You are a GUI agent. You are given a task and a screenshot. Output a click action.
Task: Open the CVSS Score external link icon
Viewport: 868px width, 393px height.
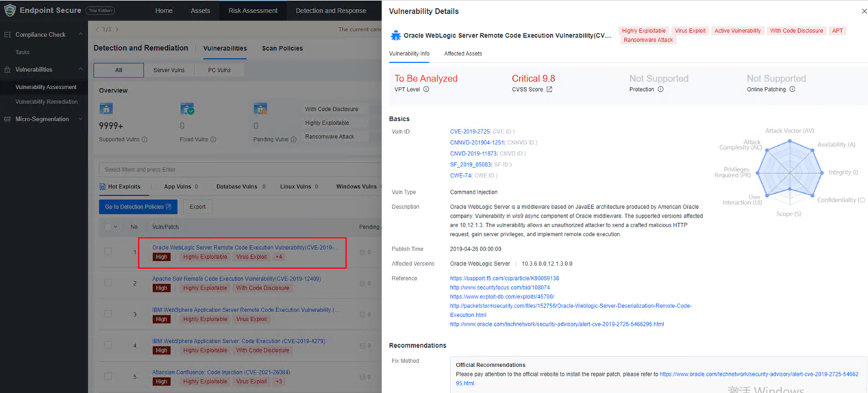pos(549,90)
